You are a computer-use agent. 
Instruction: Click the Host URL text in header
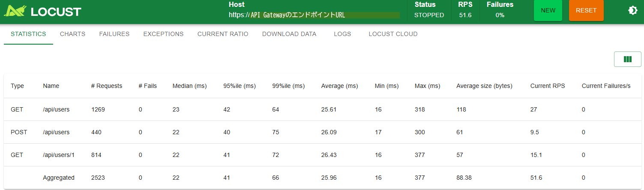coord(297,15)
